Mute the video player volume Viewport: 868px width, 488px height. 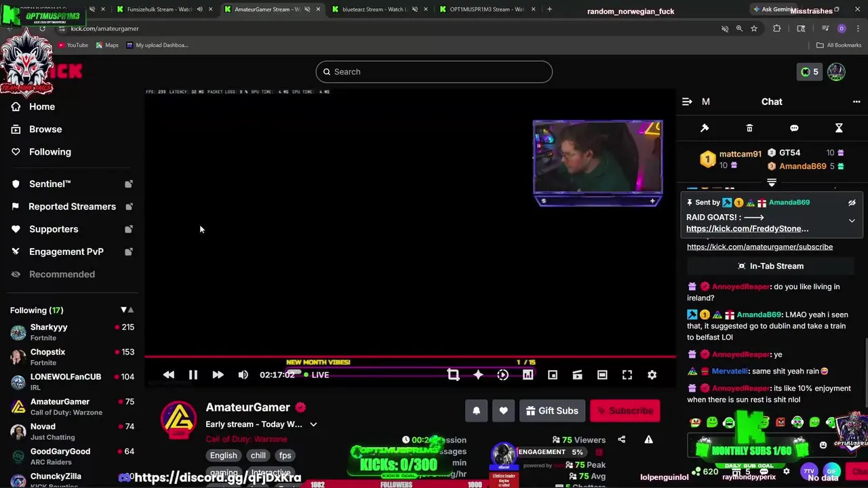243,375
